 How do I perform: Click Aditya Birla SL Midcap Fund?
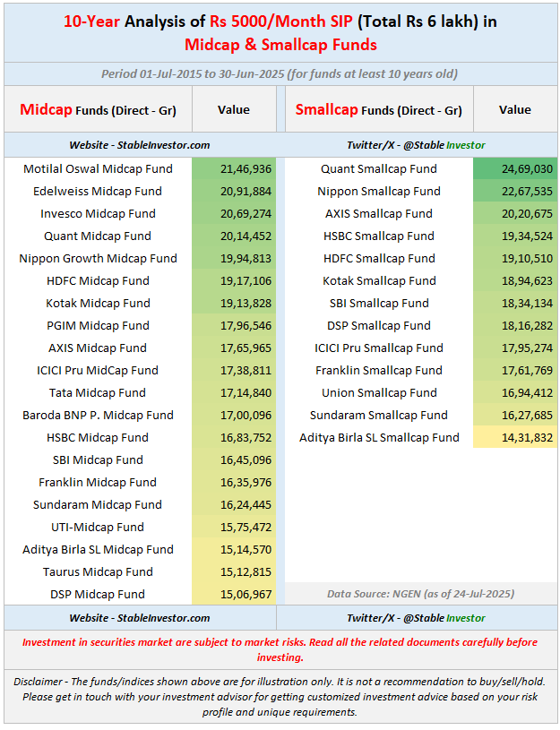point(98,549)
